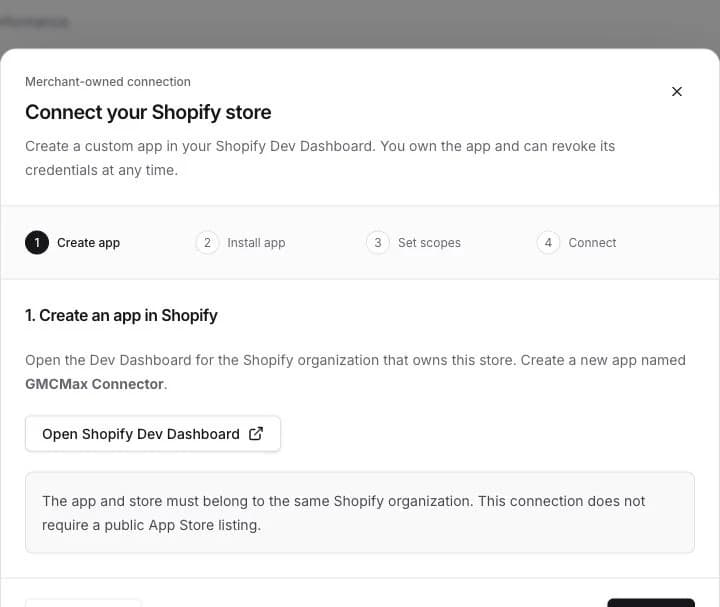Click the 'Create a custom app' description text
This screenshot has width=720, height=607.
320,158
